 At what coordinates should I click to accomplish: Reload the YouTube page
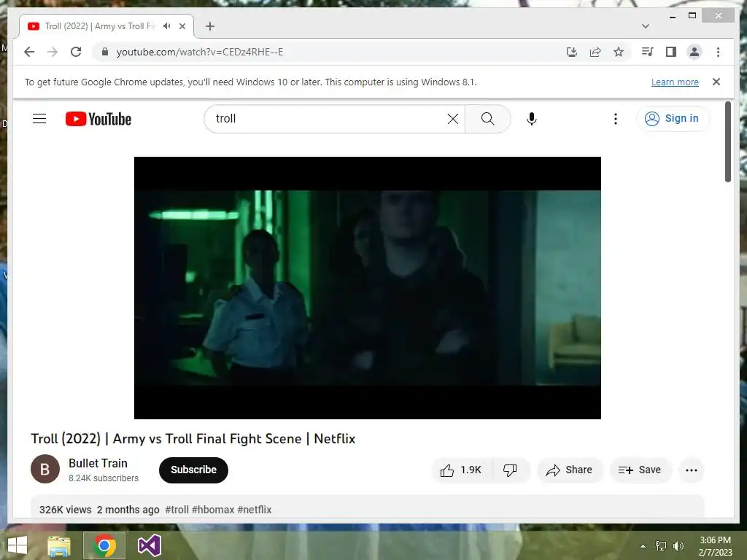(x=76, y=52)
